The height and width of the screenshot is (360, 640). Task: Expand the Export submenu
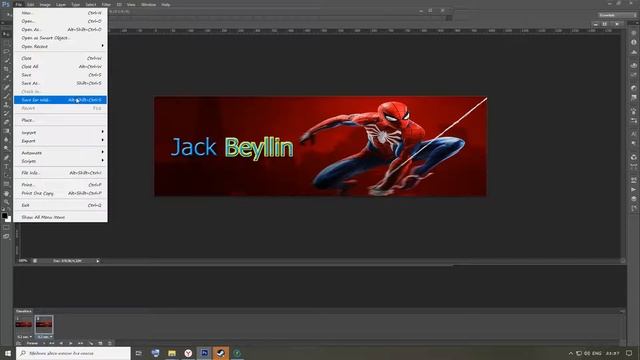coord(60,141)
